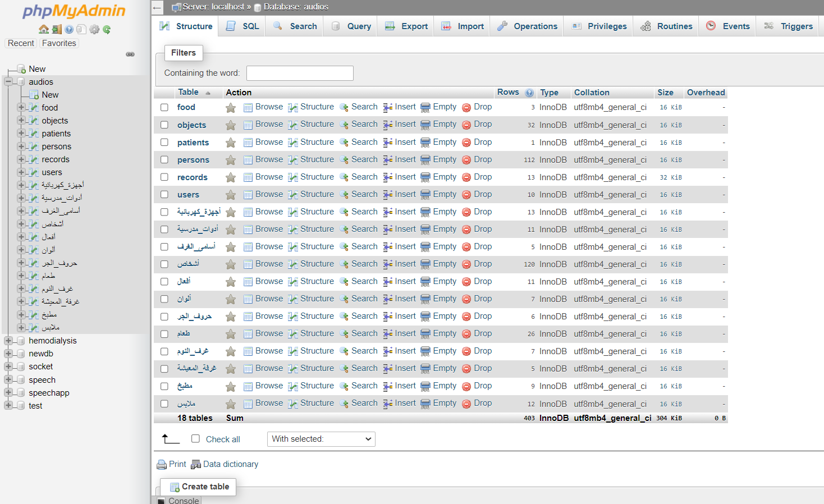Click the Browse icon for patients row
Screen dimensions: 824x504
point(248,143)
